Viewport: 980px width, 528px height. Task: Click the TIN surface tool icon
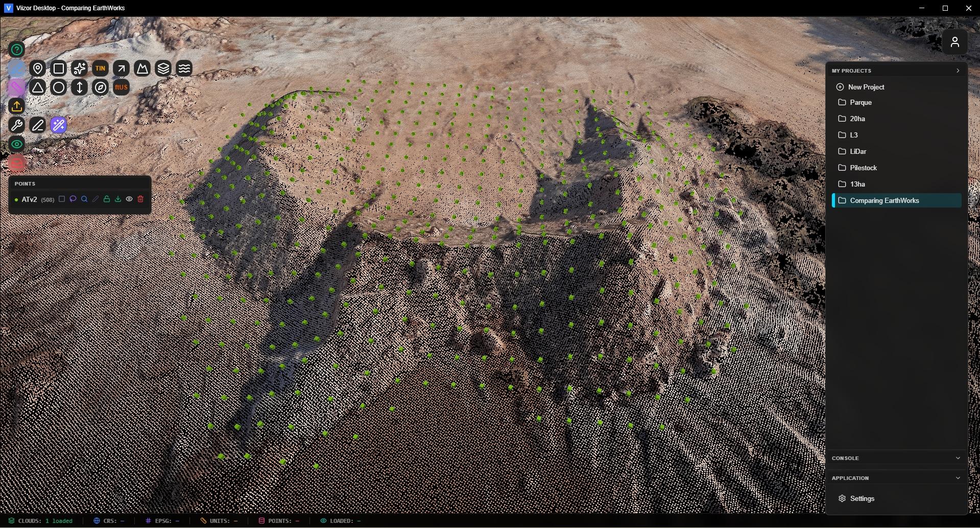(x=100, y=68)
